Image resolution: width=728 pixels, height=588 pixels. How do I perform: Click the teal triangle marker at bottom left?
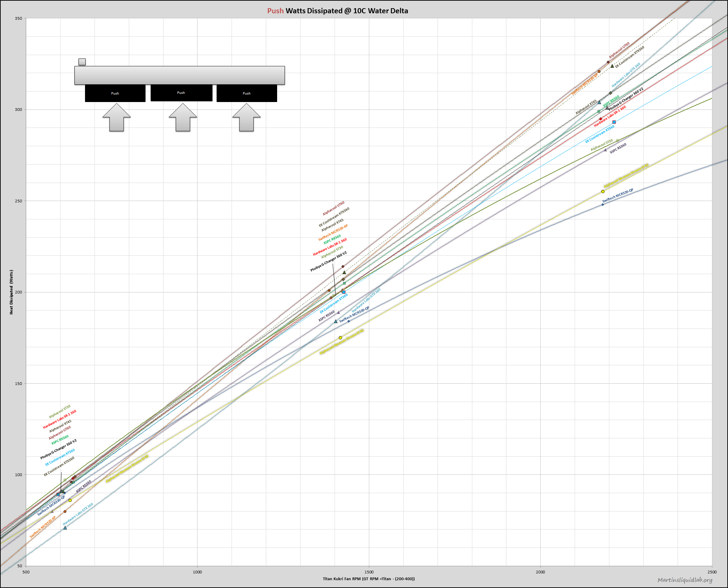point(65,528)
